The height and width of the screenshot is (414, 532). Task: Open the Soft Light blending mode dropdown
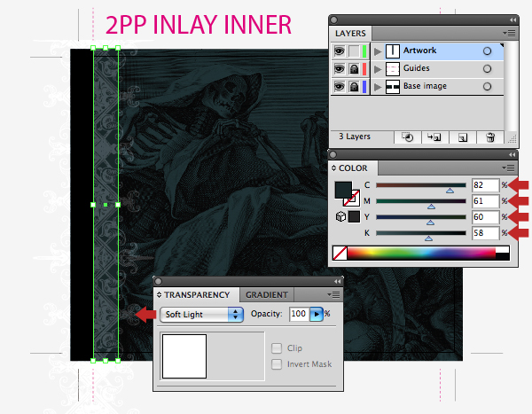point(201,314)
